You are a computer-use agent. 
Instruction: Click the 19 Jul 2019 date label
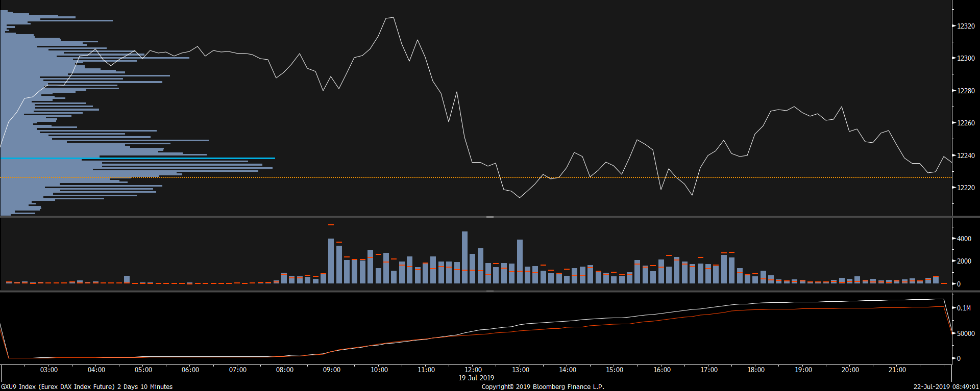(476, 378)
